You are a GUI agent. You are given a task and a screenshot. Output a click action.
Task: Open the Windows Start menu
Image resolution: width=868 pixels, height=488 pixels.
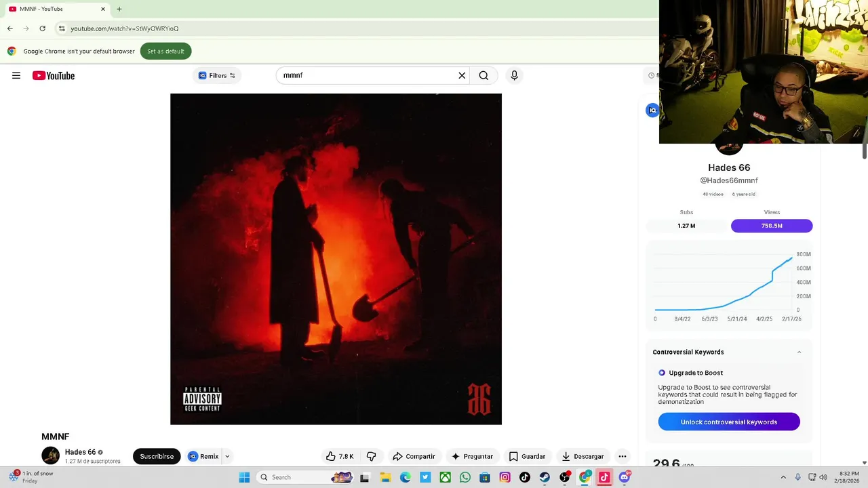coord(244,477)
